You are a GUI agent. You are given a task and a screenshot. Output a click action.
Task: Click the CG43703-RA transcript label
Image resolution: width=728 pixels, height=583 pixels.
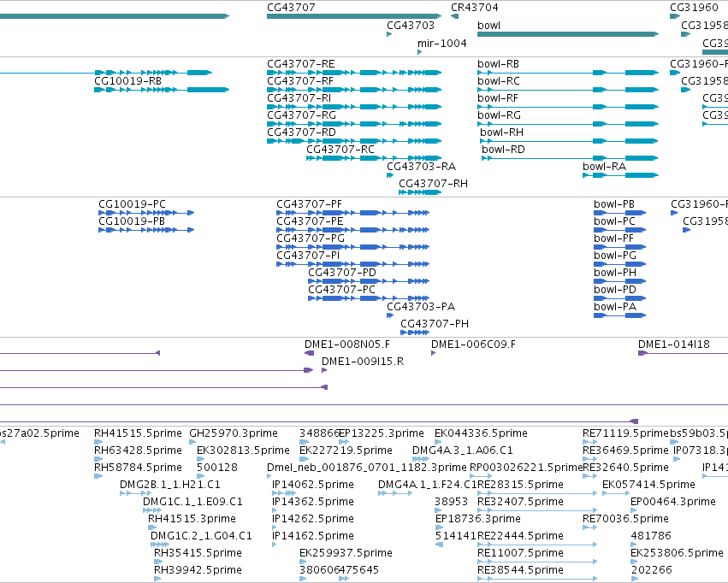coord(422,167)
